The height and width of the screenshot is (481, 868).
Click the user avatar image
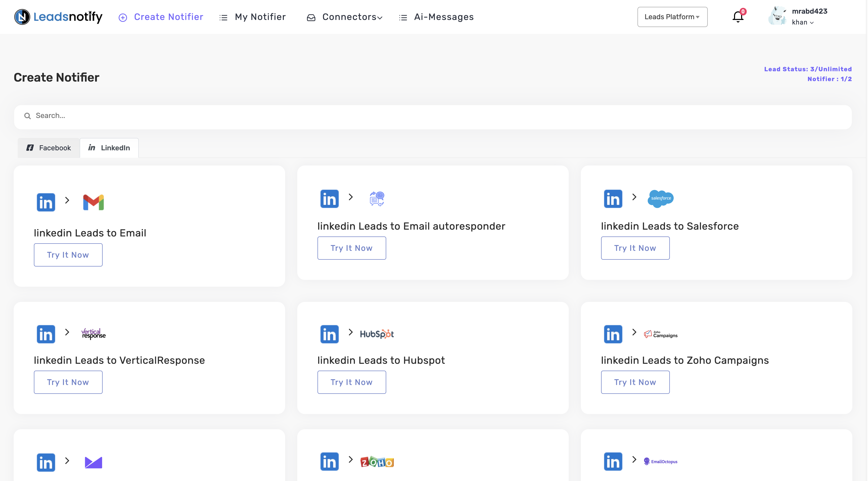click(777, 16)
